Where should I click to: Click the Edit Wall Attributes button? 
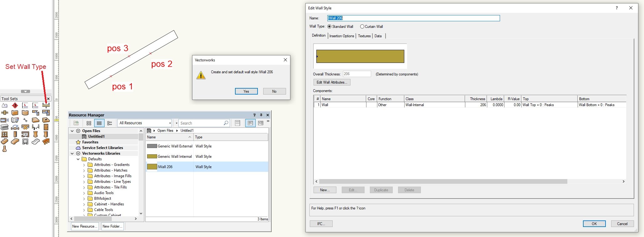(x=332, y=82)
